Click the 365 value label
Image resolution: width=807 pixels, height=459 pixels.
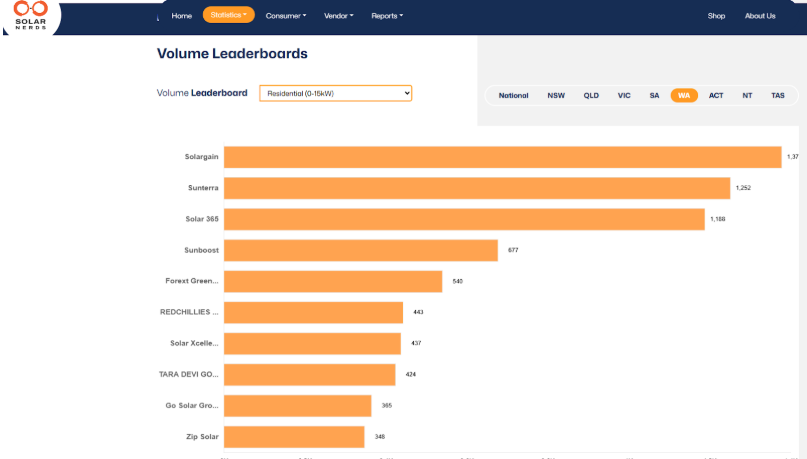point(387,406)
